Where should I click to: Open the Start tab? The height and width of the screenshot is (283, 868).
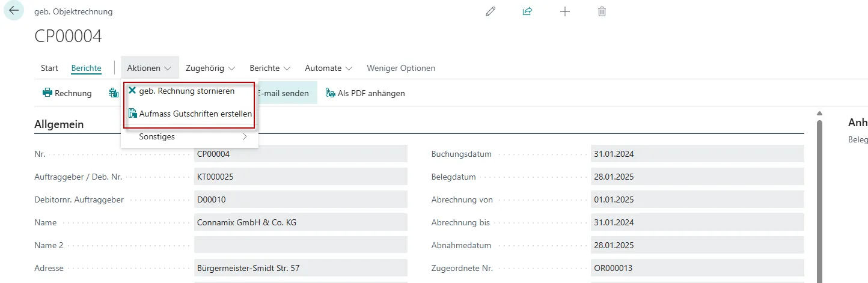49,68
